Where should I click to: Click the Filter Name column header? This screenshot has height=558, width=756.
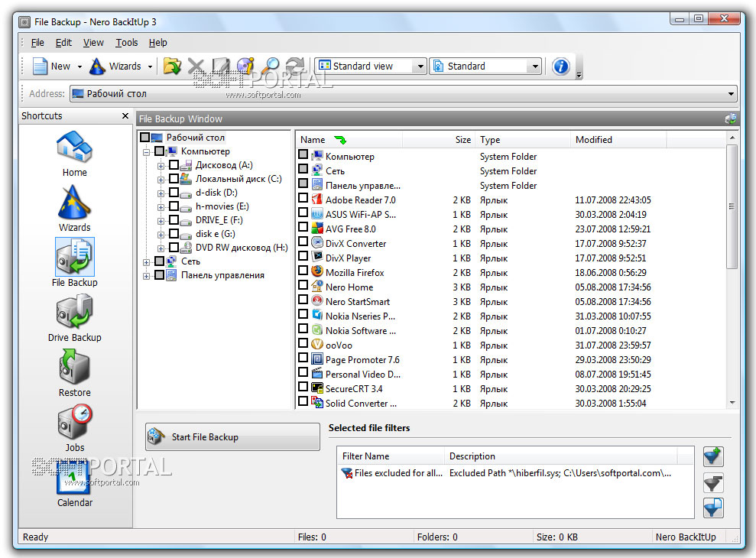[391, 456]
